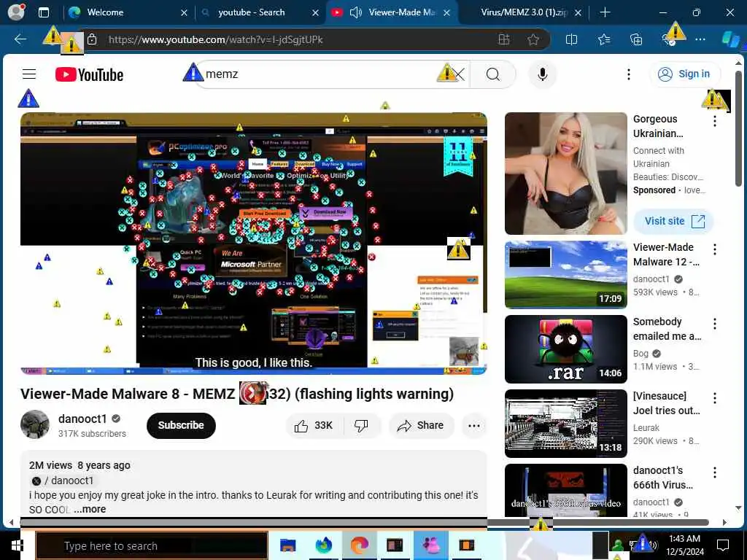Click the horizontal page scrollbar
Image resolution: width=747 pixels, height=560 pixels.
tap(365, 522)
